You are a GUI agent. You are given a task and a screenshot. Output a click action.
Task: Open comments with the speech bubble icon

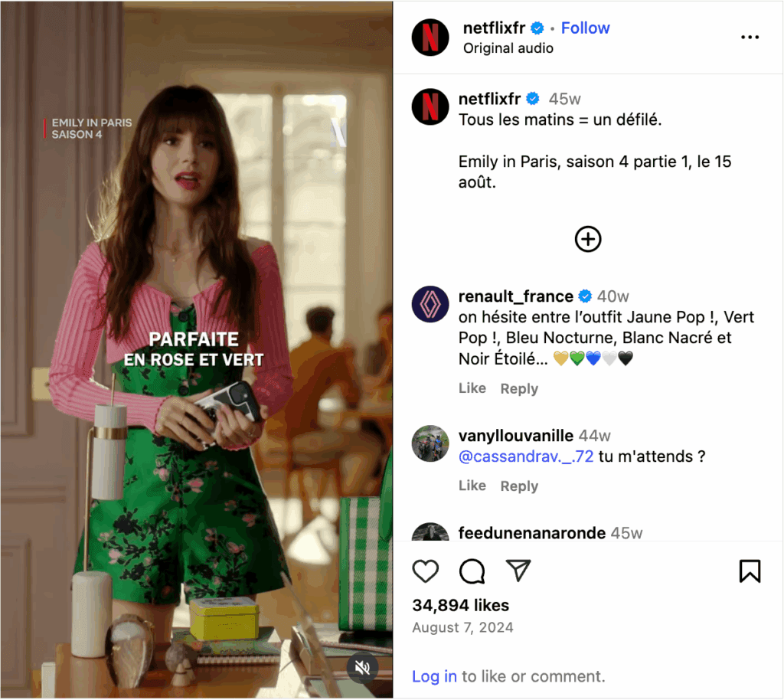coord(472,571)
